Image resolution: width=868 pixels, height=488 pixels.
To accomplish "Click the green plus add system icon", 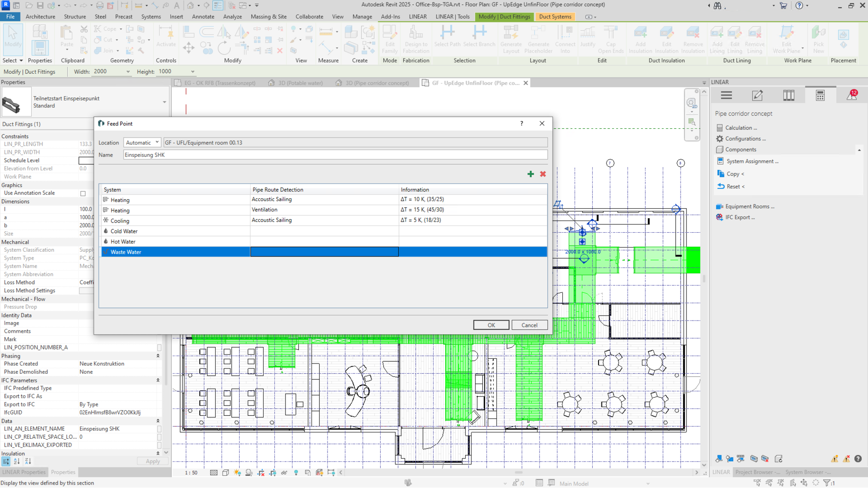I will pyautogui.click(x=531, y=174).
